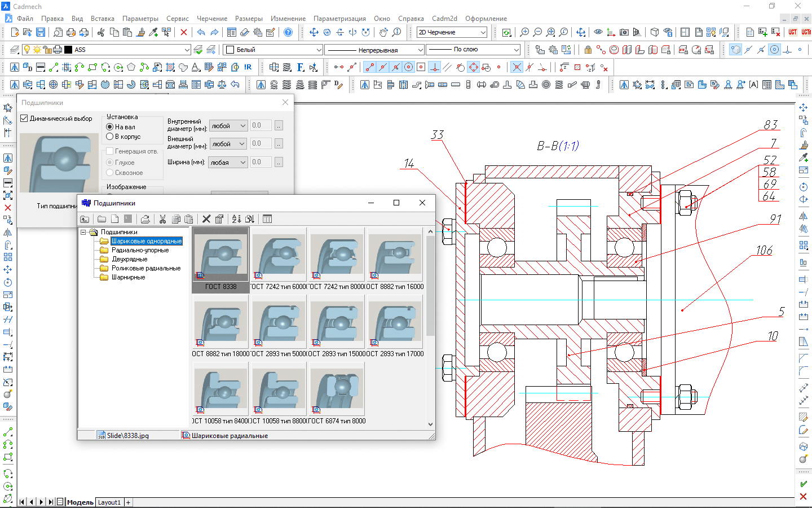812x508 pixels.
Task: Click the blue Help question mark icon
Action: coord(288,32)
